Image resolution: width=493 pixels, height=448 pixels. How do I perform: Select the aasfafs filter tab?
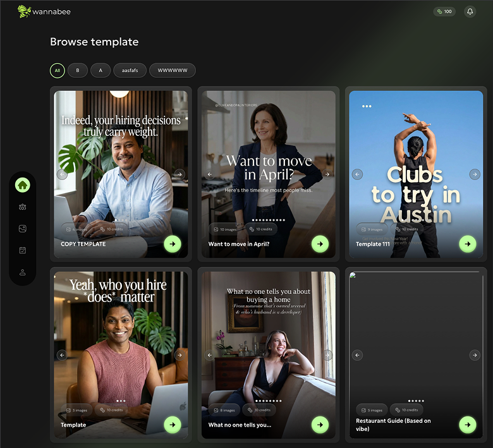click(130, 70)
